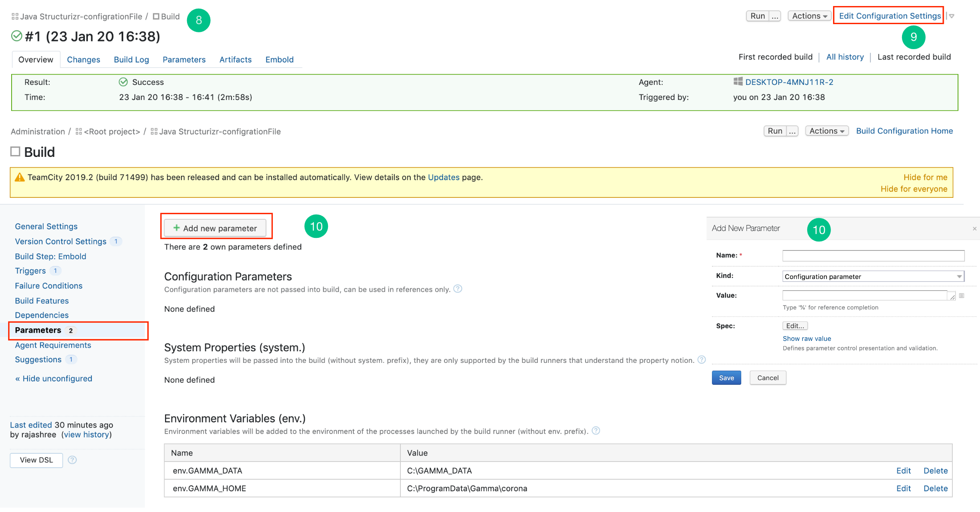Click the Add new parameter button
The width and height of the screenshot is (980, 512).
tap(215, 228)
